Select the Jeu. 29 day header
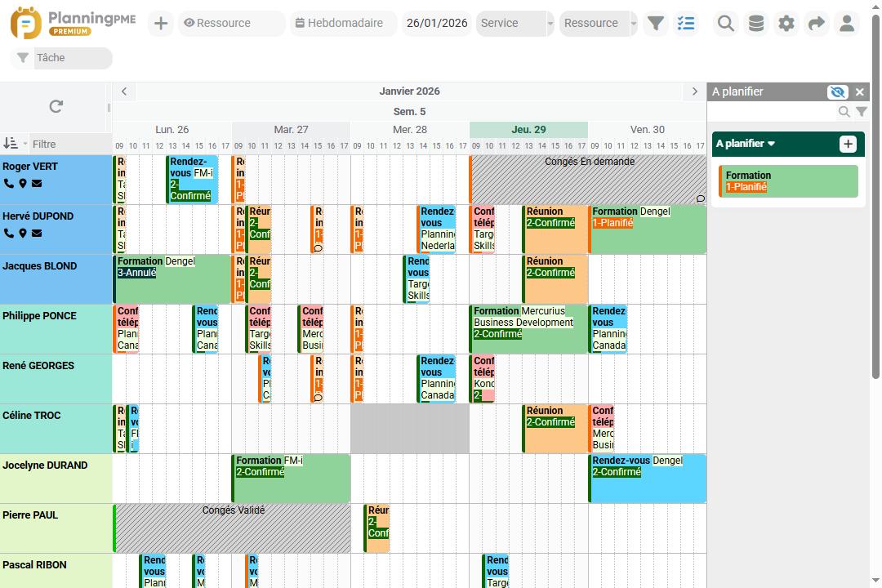 click(528, 129)
